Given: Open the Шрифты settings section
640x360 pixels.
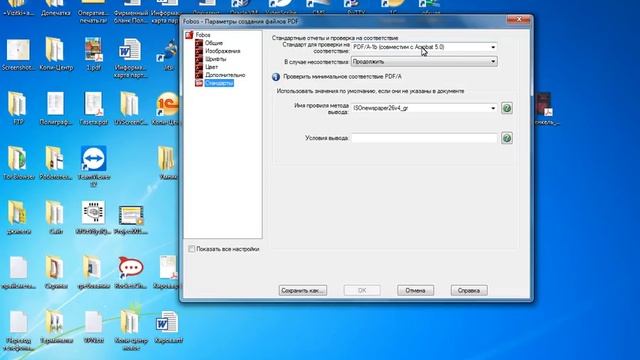Looking at the screenshot, I should [216, 59].
